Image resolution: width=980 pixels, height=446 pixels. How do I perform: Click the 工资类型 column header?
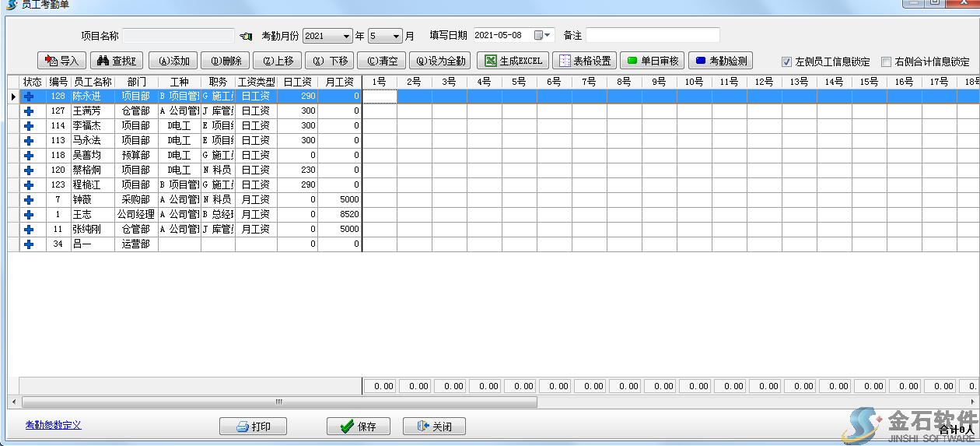pyautogui.click(x=256, y=82)
